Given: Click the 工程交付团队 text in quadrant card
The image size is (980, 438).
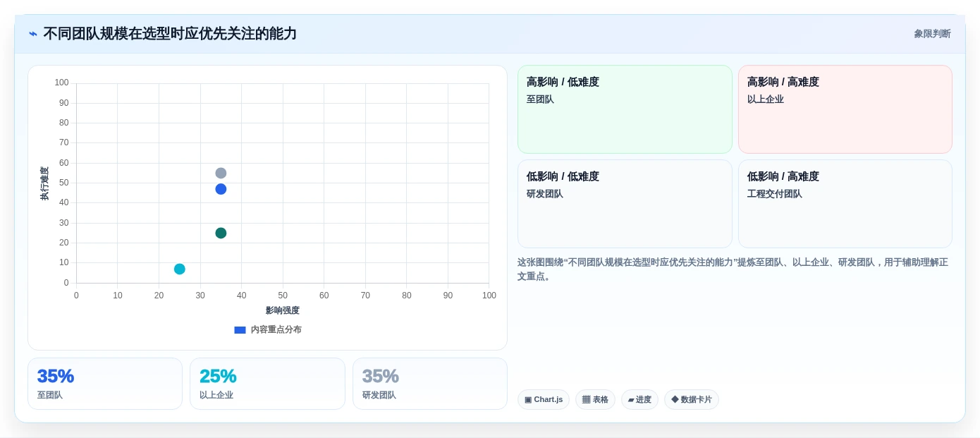Looking at the screenshot, I should click(x=775, y=194).
